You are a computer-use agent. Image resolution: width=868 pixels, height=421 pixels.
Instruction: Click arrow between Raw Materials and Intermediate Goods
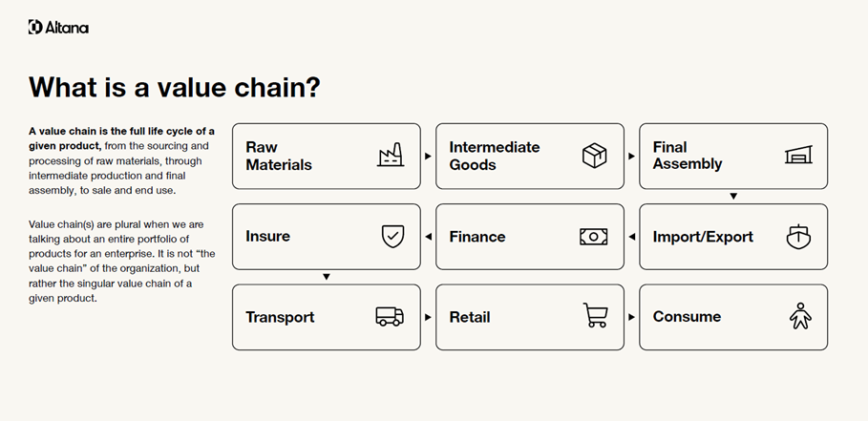pos(428,156)
